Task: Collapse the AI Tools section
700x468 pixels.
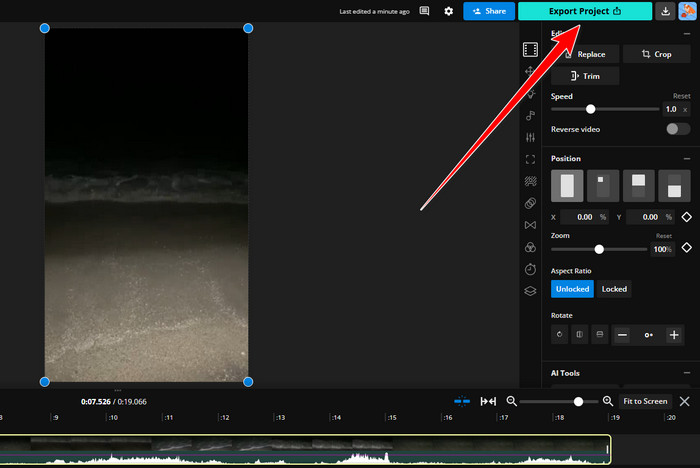Action: pos(686,373)
